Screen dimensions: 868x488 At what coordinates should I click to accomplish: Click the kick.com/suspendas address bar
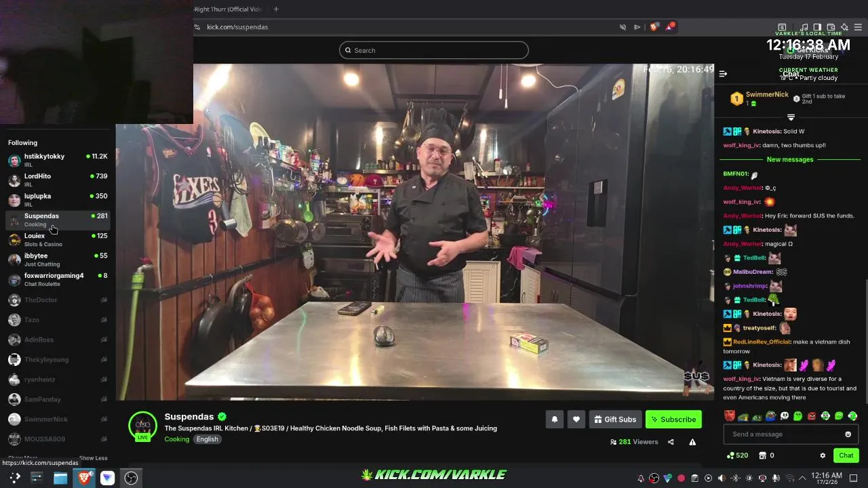tap(237, 27)
